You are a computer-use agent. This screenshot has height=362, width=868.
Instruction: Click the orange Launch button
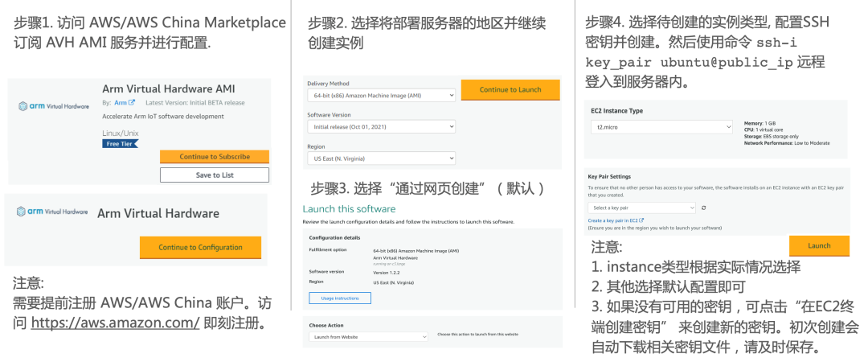coord(819,245)
